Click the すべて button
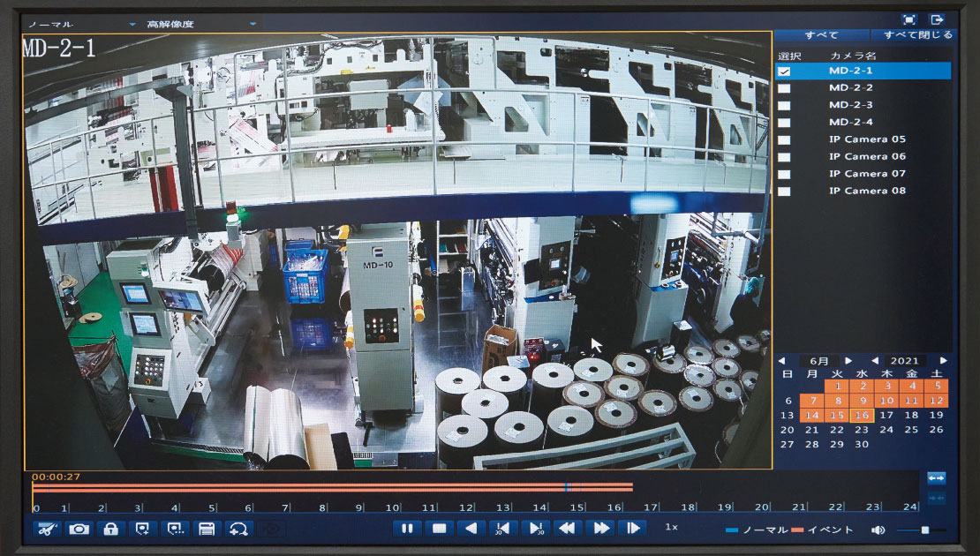The height and width of the screenshot is (556, 980). pyautogui.click(x=821, y=35)
